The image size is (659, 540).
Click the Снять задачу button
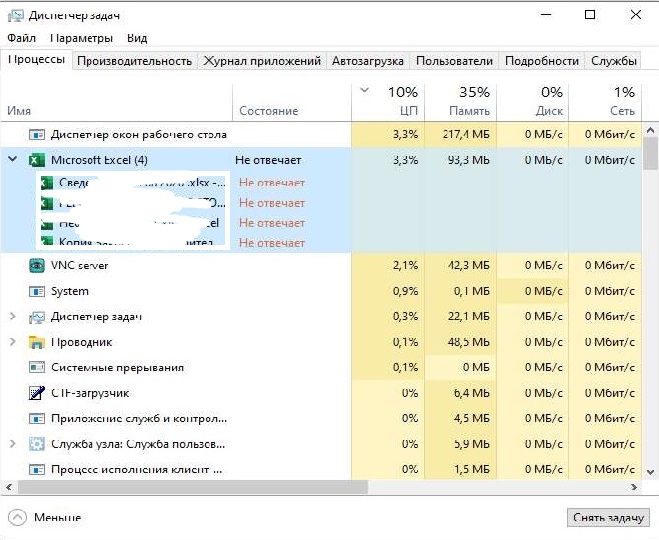608,518
